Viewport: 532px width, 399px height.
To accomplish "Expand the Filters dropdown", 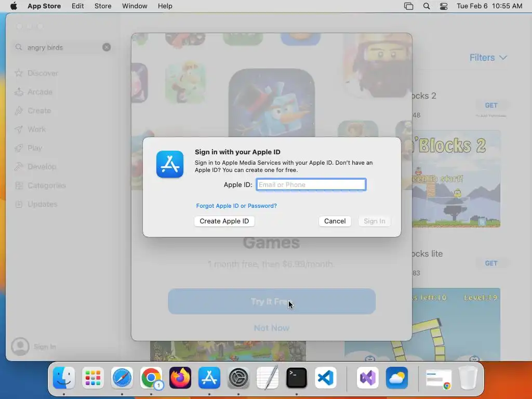I will (488, 58).
